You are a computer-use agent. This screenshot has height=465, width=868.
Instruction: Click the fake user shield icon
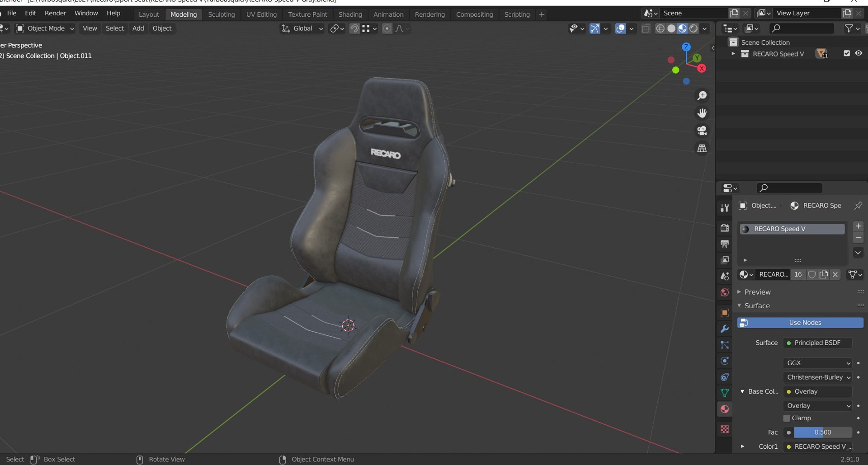(x=812, y=274)
